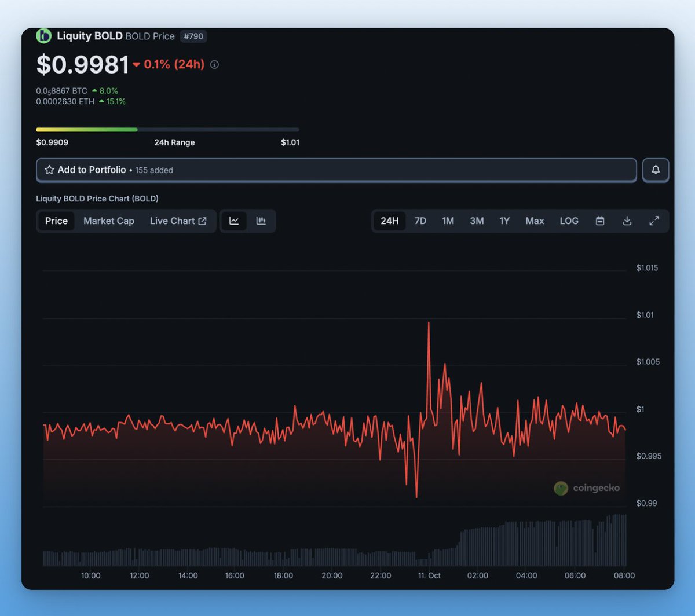Select the 1Y time range
This screenshot has width=695, height=616.
(x=504, y=221)
